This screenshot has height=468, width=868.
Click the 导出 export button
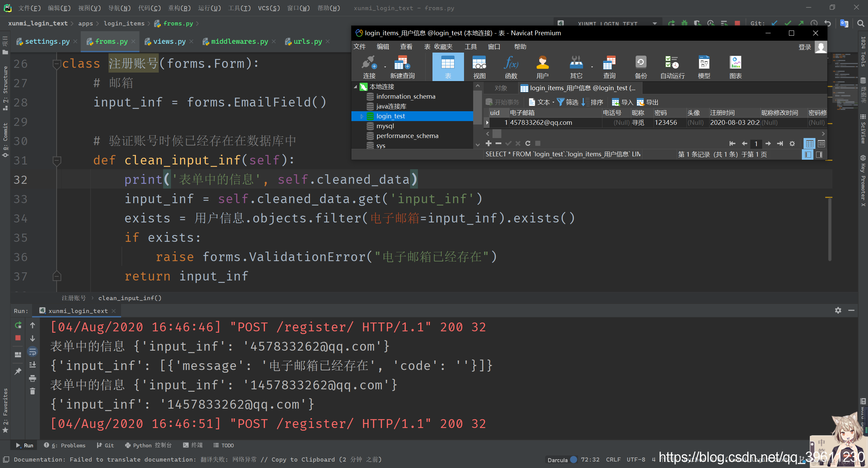[x=648, y=102]
